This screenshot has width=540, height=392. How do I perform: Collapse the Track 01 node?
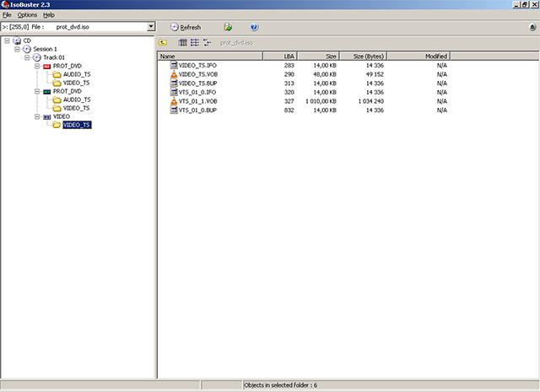click(27, 57)
